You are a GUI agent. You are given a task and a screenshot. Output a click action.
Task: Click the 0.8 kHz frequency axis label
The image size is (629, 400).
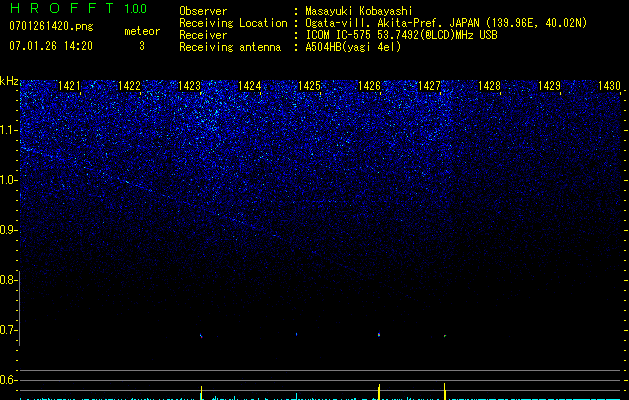coord(8,280)
